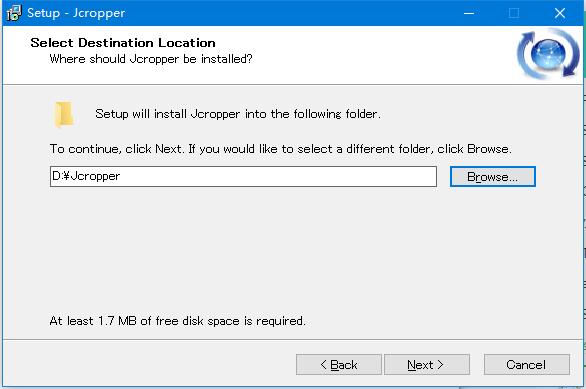Return with the Back button
586x389 pixels.
pos(339,364)
